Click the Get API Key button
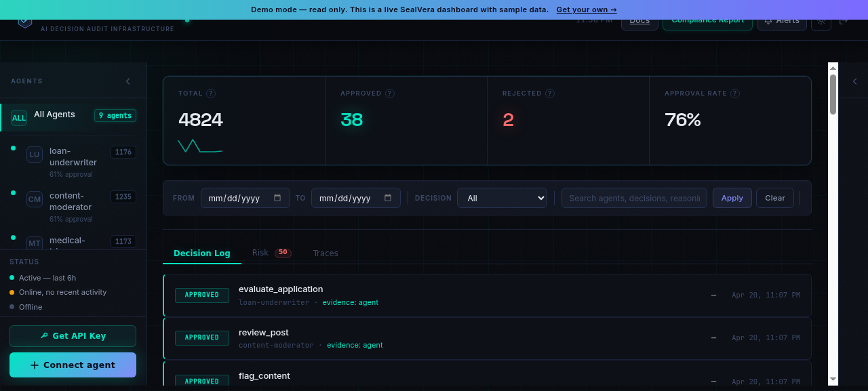This screenshot has height=391, width=868. [73, 335]
